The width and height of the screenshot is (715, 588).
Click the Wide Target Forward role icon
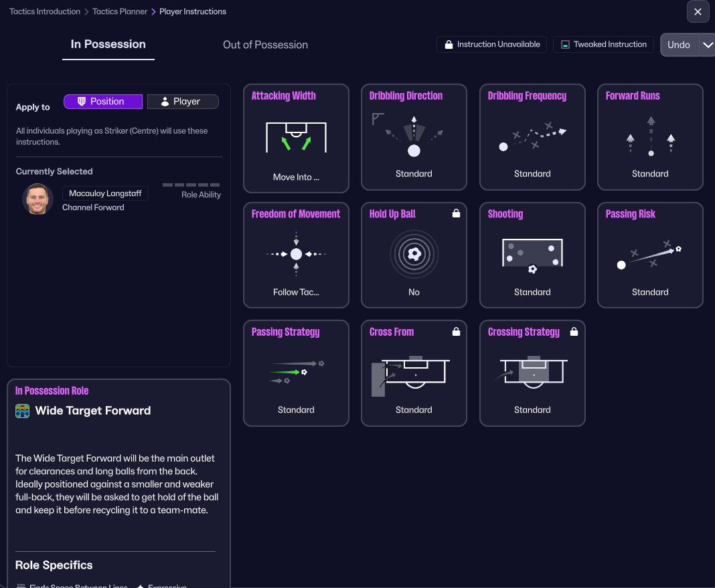pos(22,411)
